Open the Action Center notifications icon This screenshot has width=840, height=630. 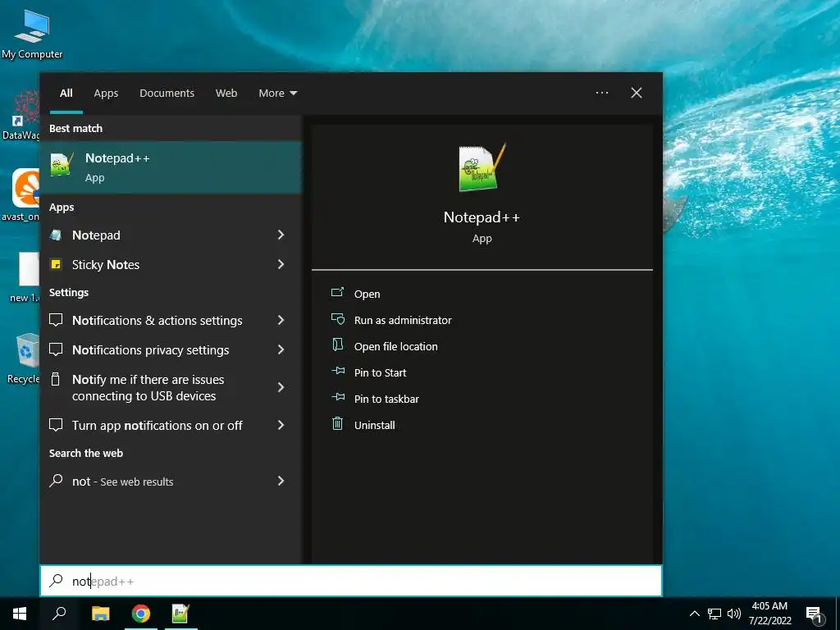[815, 614]
